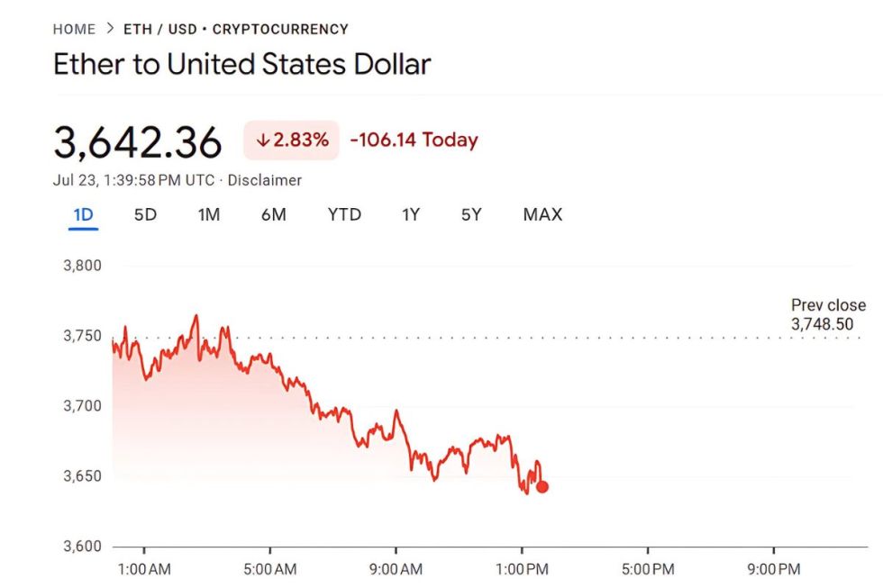
Task: Switch to the 5D time range tab
Action: (x=145, y=214)
